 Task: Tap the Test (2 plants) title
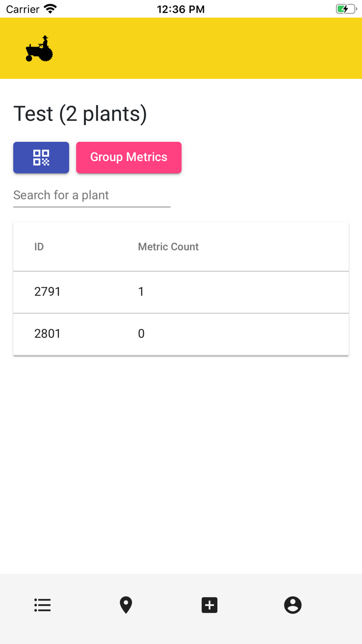[80, 114]
